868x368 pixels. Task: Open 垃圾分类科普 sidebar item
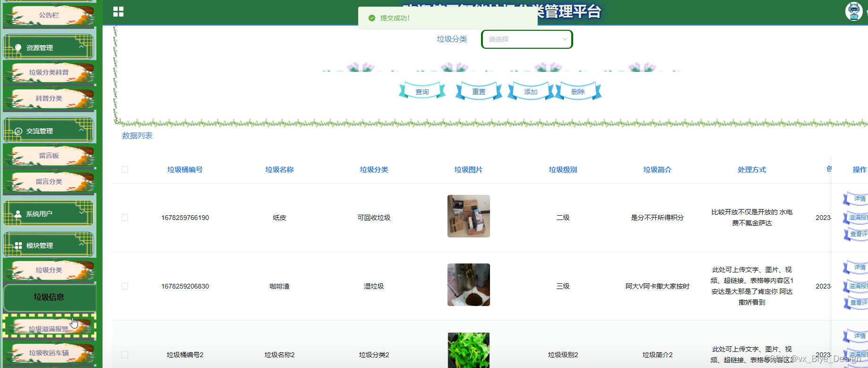49,72
